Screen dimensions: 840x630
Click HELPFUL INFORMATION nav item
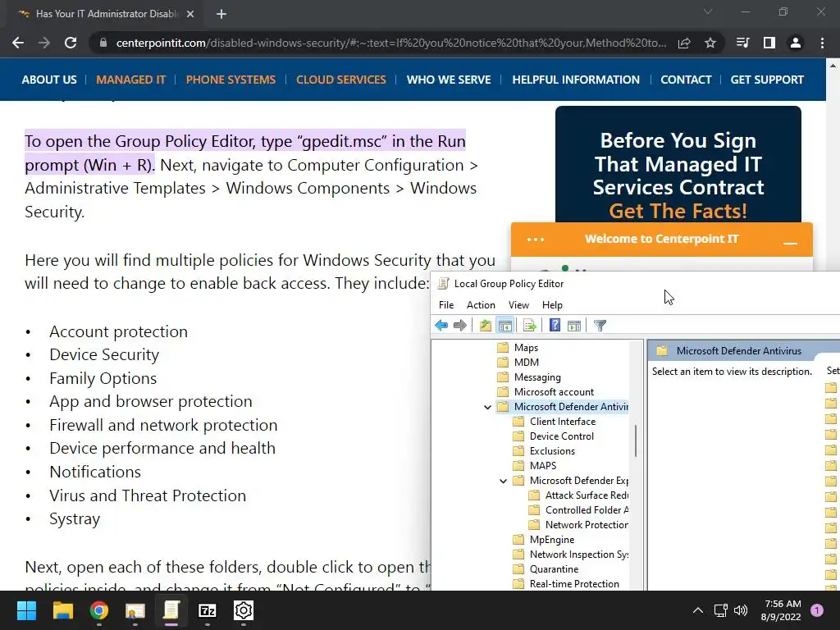click(576, 80)
